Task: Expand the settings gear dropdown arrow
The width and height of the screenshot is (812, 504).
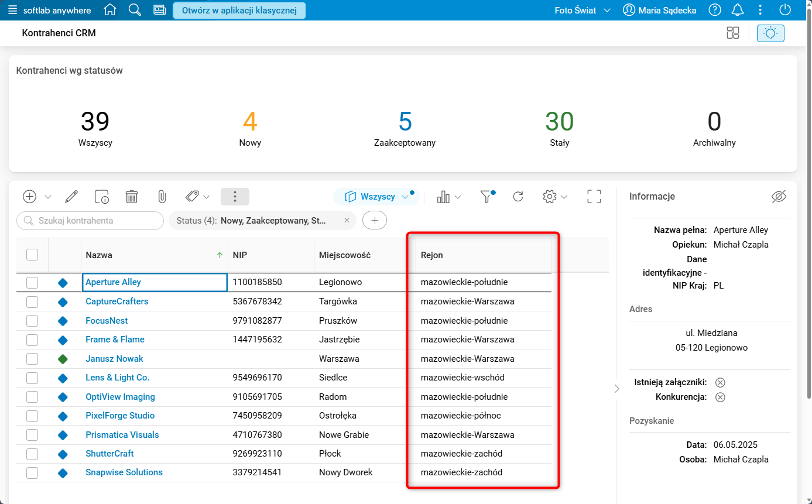Action: pyautogui.click(x=564, y=197)
